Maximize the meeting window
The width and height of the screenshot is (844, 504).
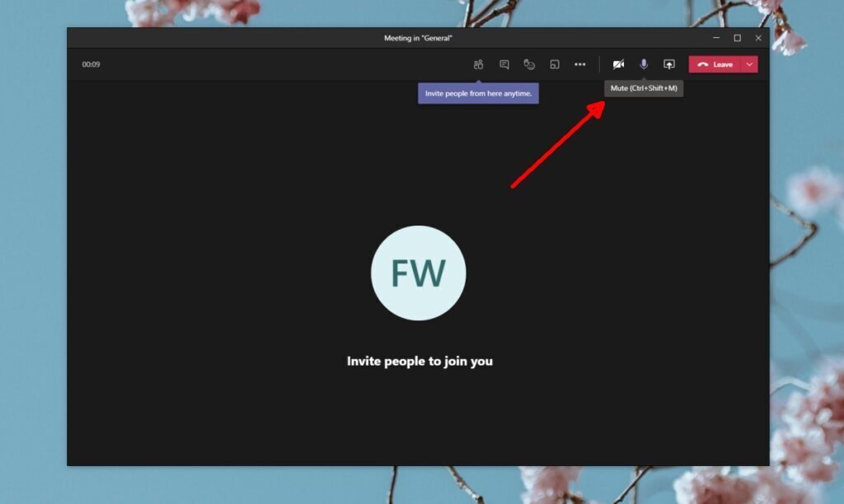coord(738,38)
